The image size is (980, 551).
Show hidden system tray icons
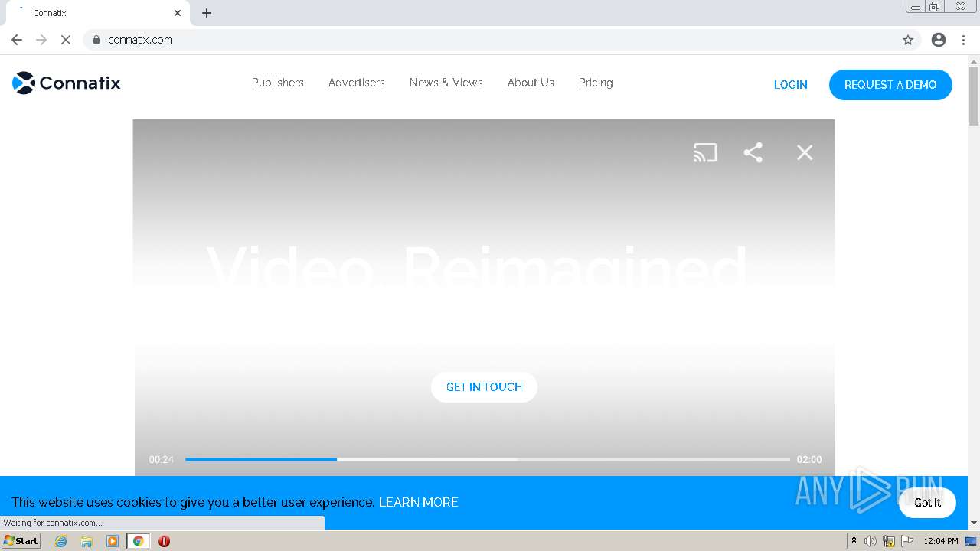[x=854, y=541]
